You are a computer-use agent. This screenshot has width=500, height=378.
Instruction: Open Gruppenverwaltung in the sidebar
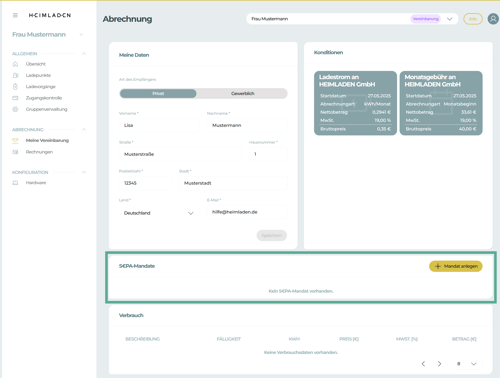(x=47, y=109)
